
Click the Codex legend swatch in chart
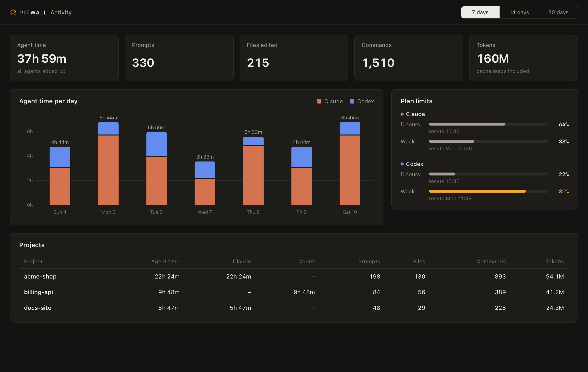pos(352,101)
